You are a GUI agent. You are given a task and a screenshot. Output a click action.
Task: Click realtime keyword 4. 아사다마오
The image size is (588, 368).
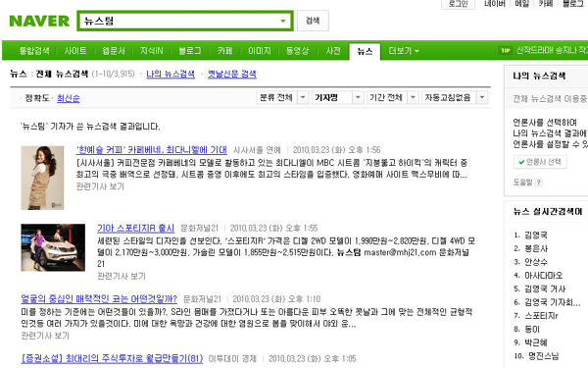(543, 276)
